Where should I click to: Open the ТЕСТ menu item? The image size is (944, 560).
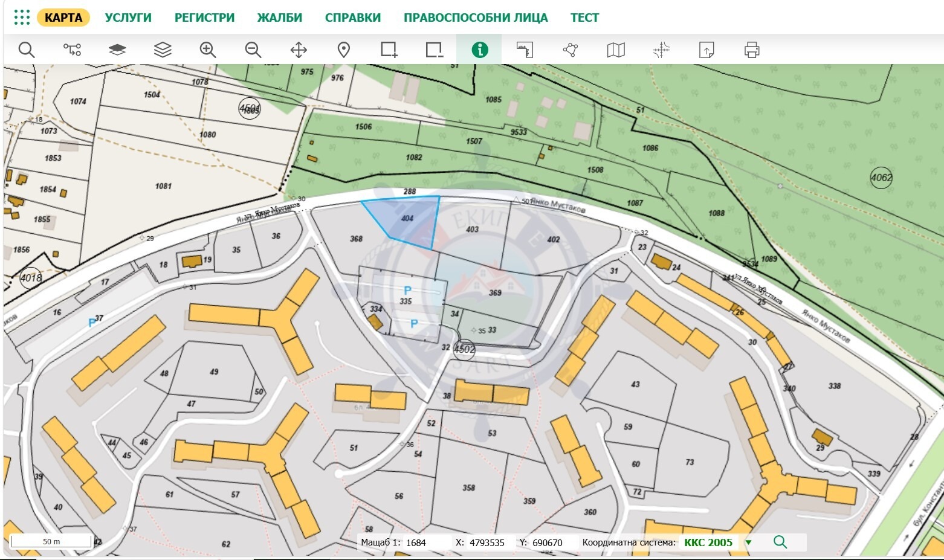tap(584, 18)
